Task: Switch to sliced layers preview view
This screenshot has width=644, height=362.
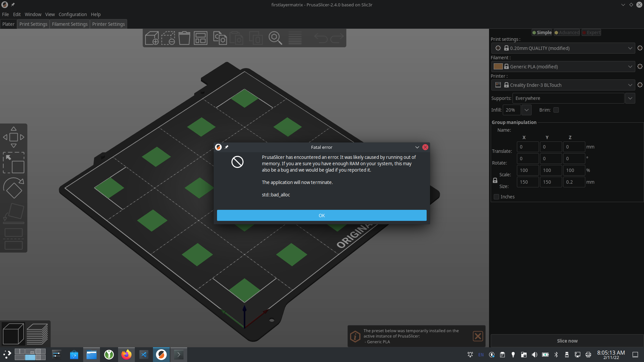Action: (37, 334)
